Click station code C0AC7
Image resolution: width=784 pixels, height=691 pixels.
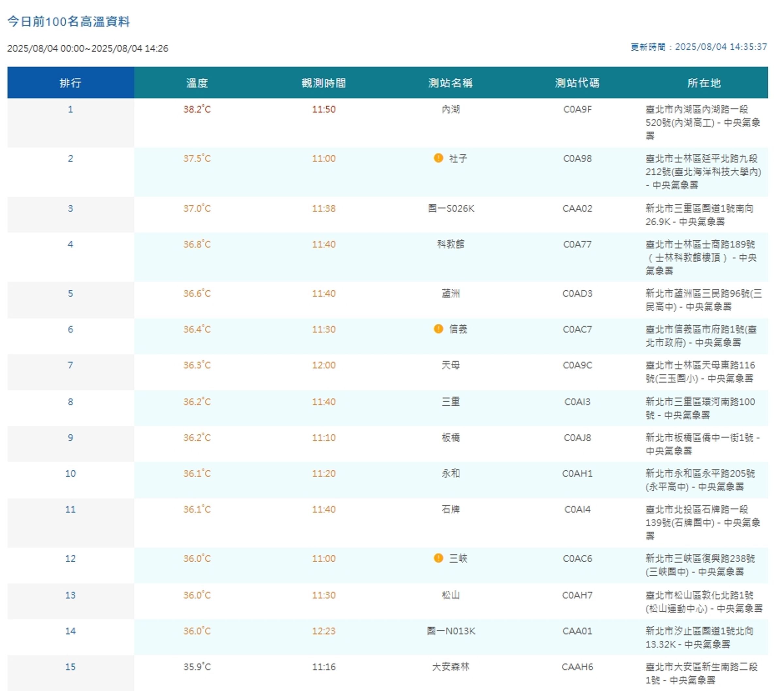pyautogui.click(x=577, y=329)
